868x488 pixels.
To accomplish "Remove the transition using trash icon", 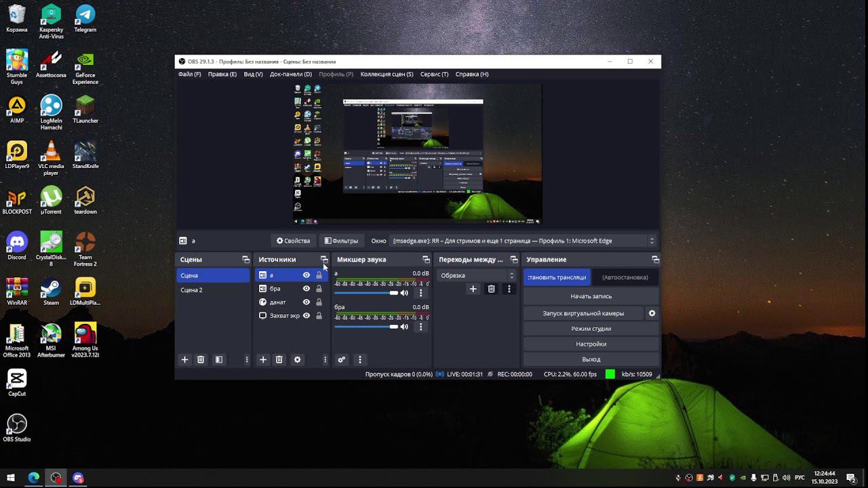I will (492, 289).
